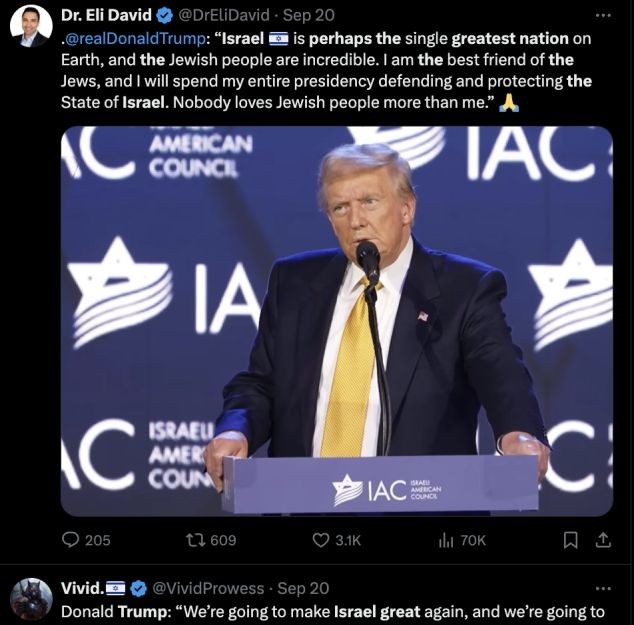Viewport: 634px width, 625px height.
Task: Click the @DrEliDavid handle
Action: coord(224,15)
